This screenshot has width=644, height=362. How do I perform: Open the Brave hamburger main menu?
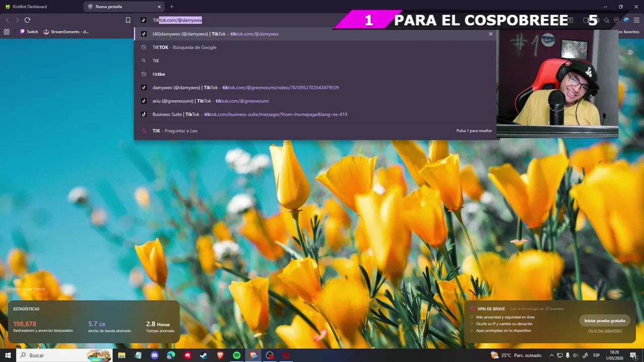[x=636, y=20]
